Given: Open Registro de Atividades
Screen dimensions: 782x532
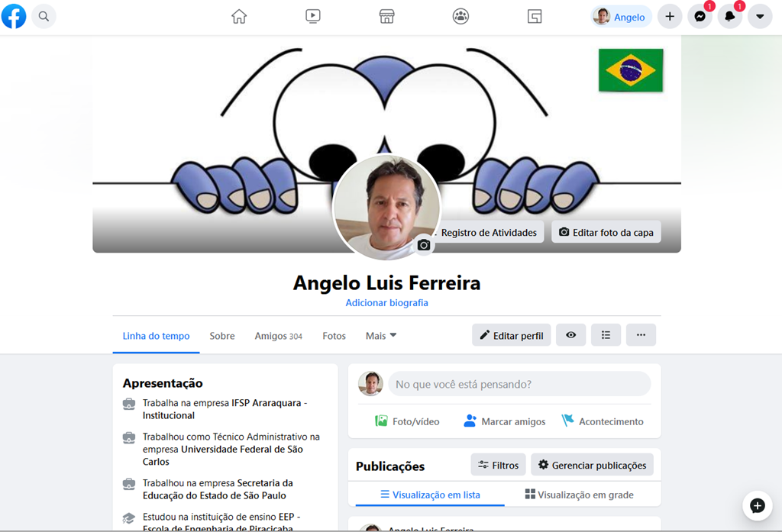Looking at the screenshot, I should pos(488,232).
